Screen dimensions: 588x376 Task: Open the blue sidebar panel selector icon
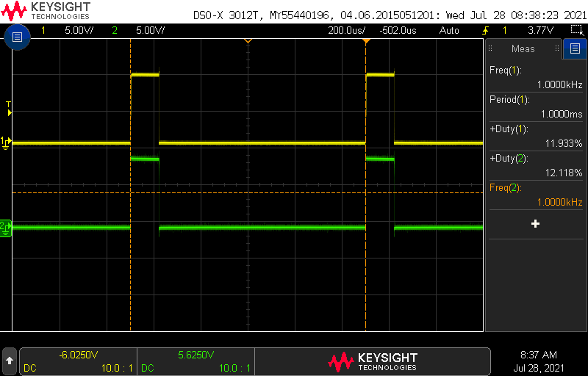click(x=574, y=49)
